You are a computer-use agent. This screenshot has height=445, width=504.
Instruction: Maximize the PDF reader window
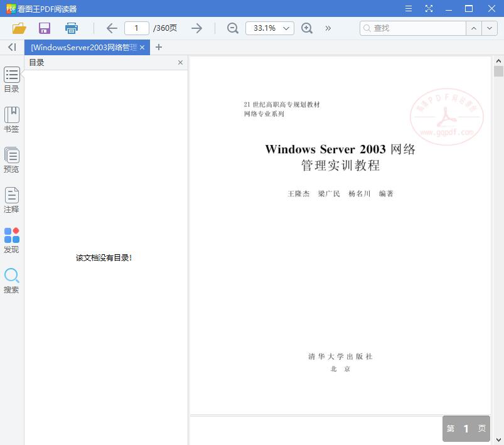[x=469, y=9]
